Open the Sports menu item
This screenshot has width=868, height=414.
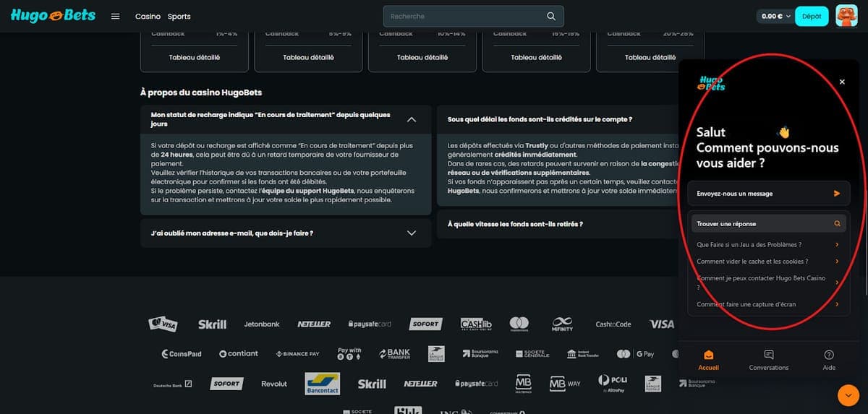coord(179,16)
